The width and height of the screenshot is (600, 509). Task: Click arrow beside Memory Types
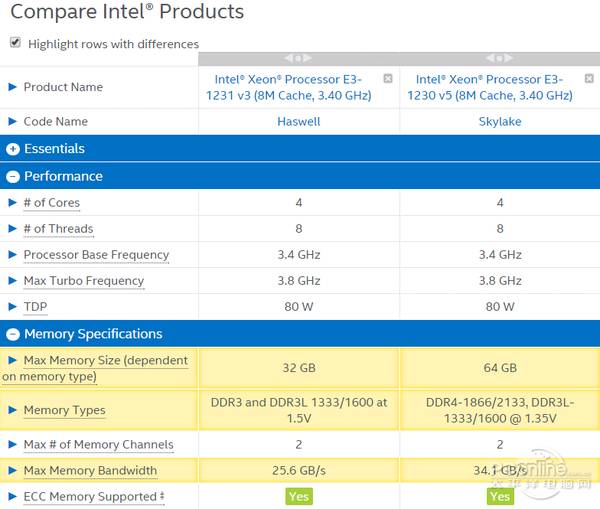[13, 410]
